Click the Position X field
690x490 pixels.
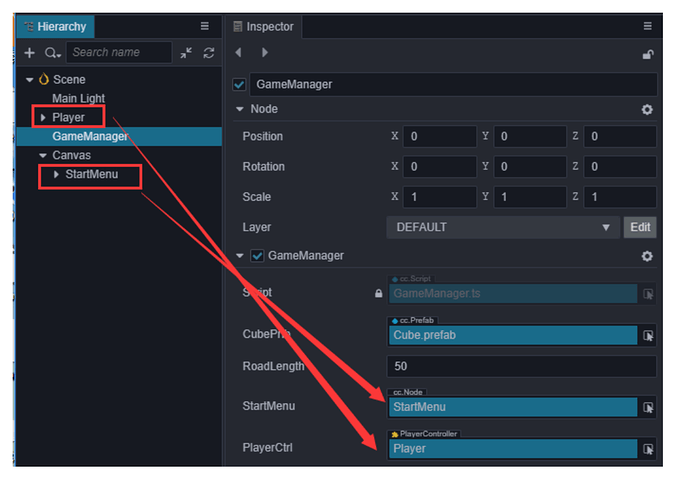[x=440, y=136]
